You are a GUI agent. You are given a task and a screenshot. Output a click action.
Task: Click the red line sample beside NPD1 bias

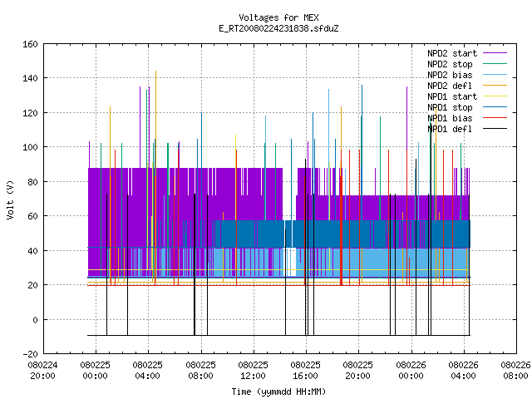point(495,118)
